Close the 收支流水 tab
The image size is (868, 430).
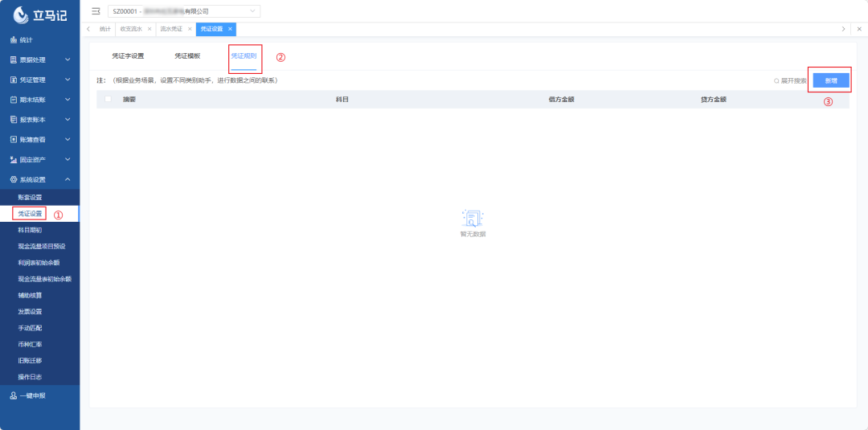pos(149,29)
